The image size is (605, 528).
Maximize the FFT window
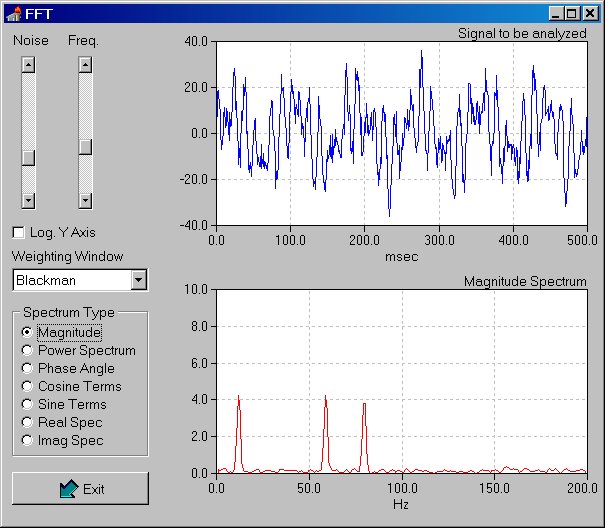click(571, 14)
